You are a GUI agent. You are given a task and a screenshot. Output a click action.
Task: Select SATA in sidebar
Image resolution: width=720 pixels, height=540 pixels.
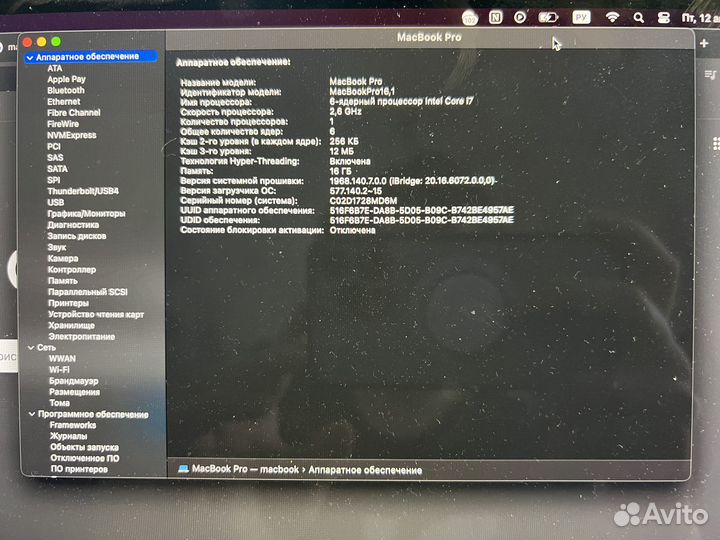pyautogui.click(x=57, y=169)
